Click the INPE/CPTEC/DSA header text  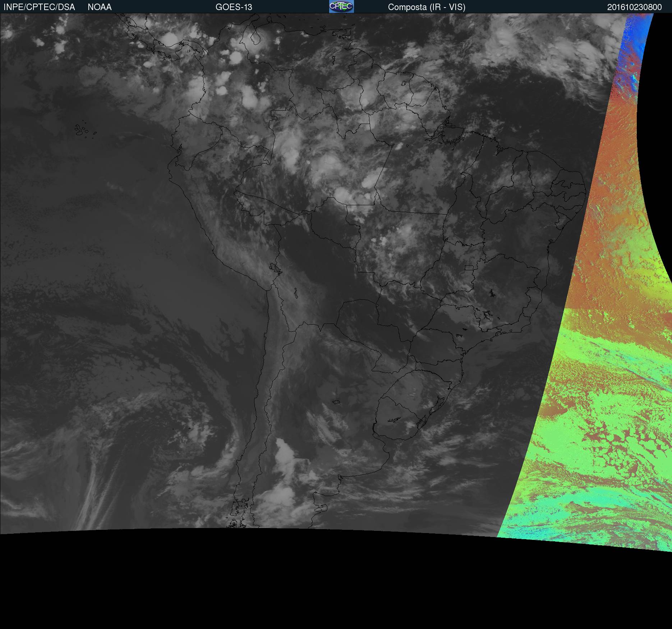(39, 7)
